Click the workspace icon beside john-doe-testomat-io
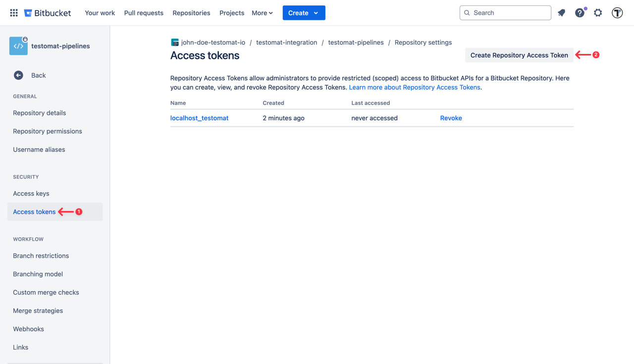Screen dimensions: 634x364 coord(175,43)
